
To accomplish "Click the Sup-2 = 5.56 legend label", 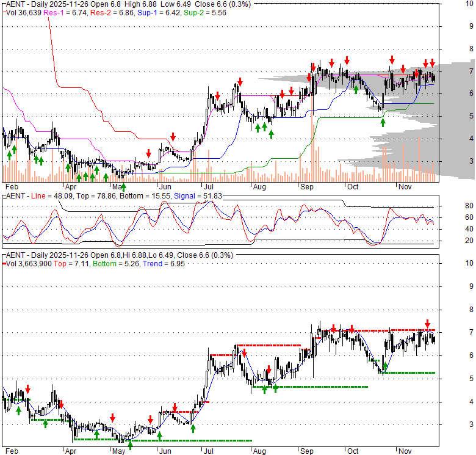I will [205, 13].
